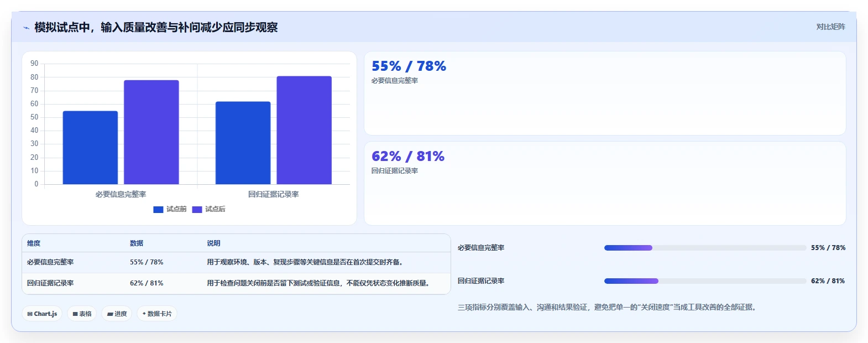This screenshot has width=868, height=343.
Task: Click the 试点前 bar for 必要信息完整率
Action: [x=90, y=148]
